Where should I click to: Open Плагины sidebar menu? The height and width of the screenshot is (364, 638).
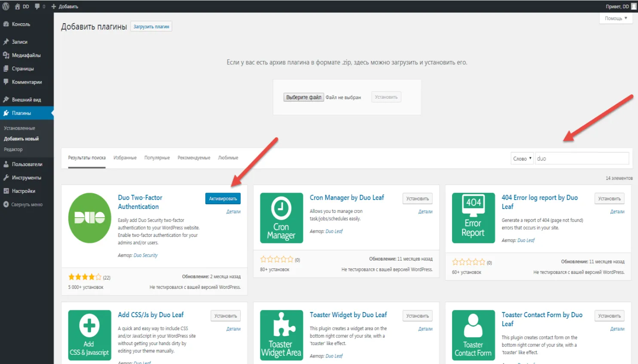pos(27,113)
